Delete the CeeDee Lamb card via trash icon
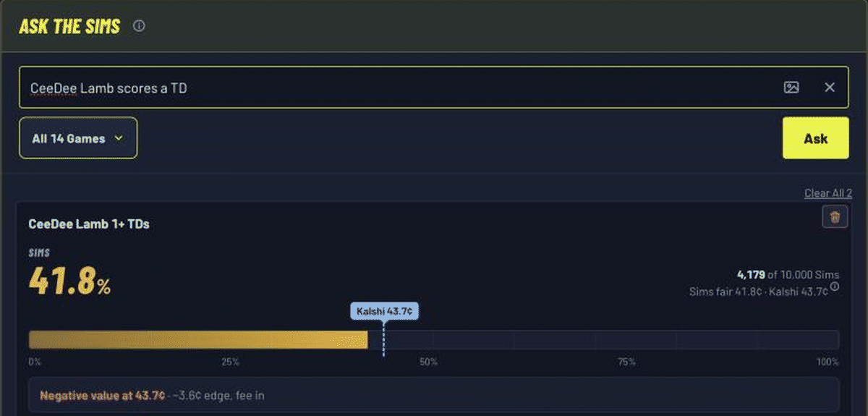The height and width of the screenshot is (416, 868). tap(835, 216)
